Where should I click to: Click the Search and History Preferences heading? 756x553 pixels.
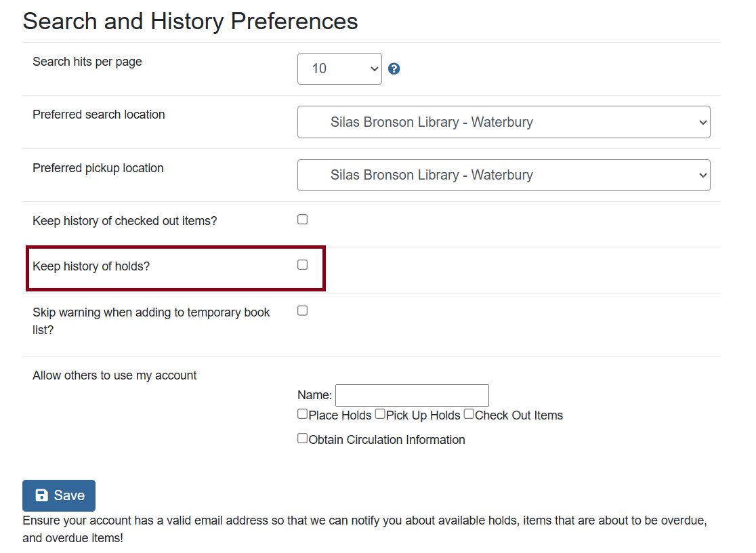190,21
